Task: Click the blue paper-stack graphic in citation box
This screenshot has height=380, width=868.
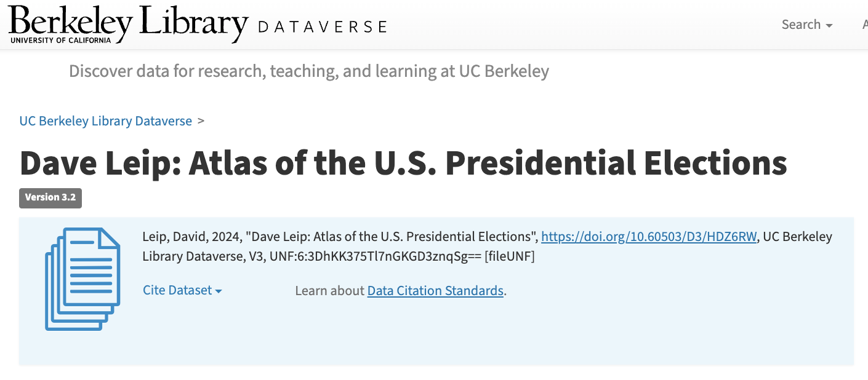Action: pos(81,278)
